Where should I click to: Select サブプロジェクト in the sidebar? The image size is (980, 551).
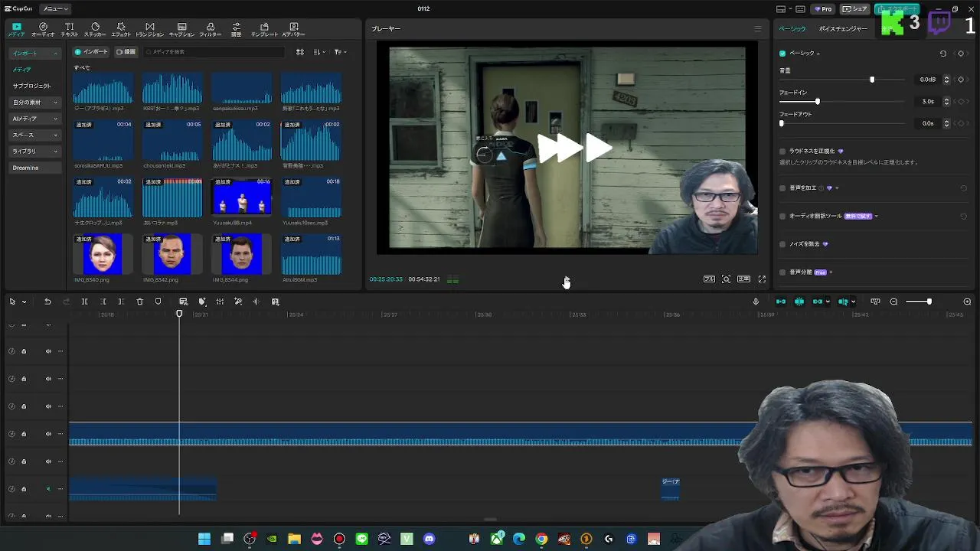(31, 86)
